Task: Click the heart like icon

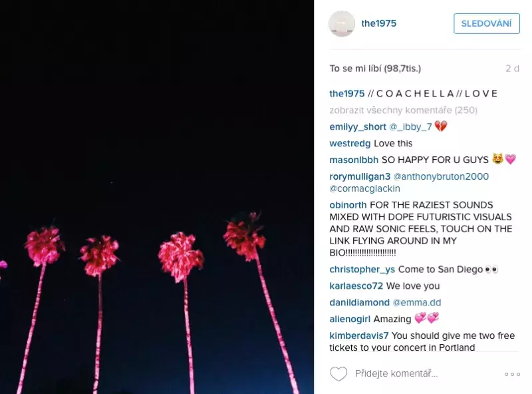Action: (x=338, y=374)
